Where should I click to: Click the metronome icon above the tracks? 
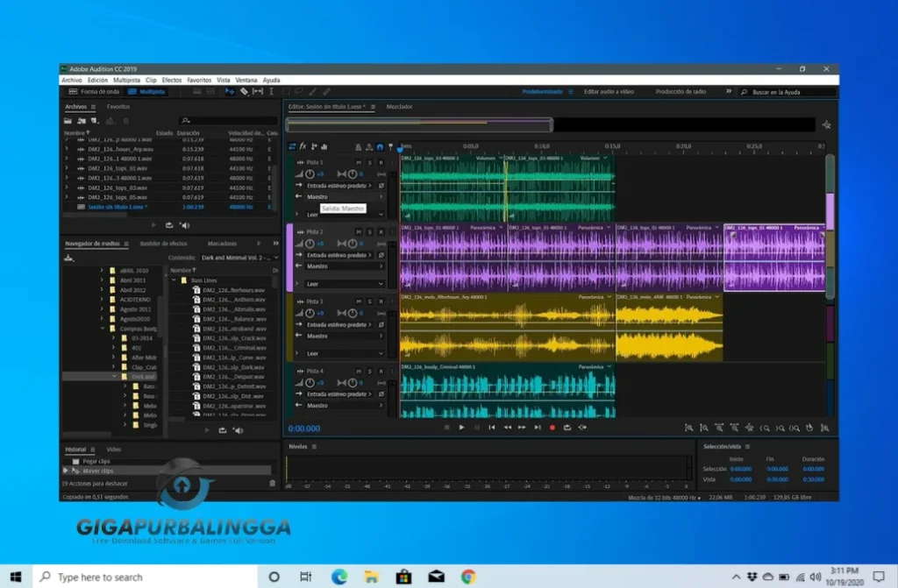coord(358,147)
